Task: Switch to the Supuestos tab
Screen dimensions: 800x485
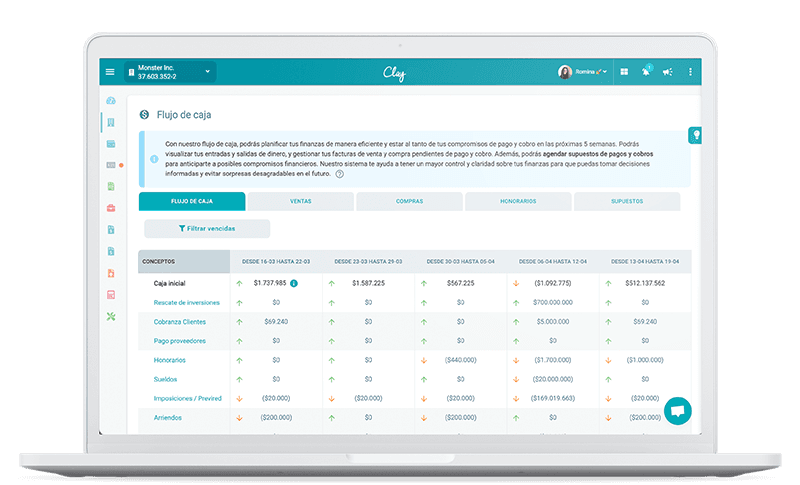Action: coord(627,201)
